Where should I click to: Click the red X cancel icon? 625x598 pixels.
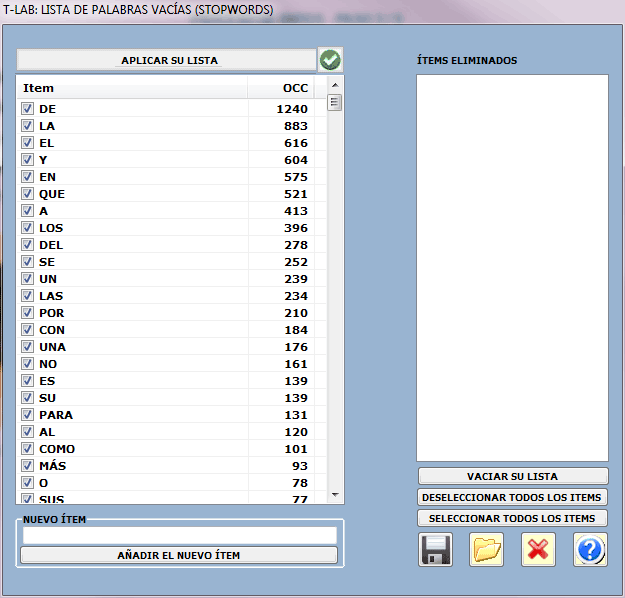coord(538,549)
